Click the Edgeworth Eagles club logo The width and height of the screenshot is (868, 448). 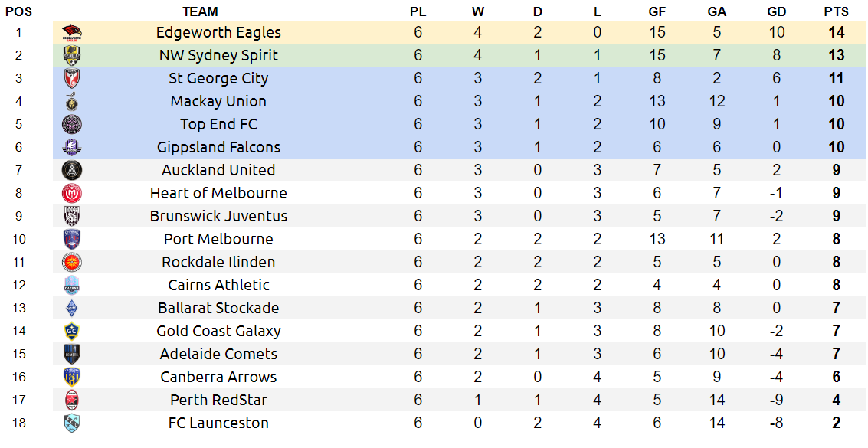pyautogui.click(x=72, y=32)
